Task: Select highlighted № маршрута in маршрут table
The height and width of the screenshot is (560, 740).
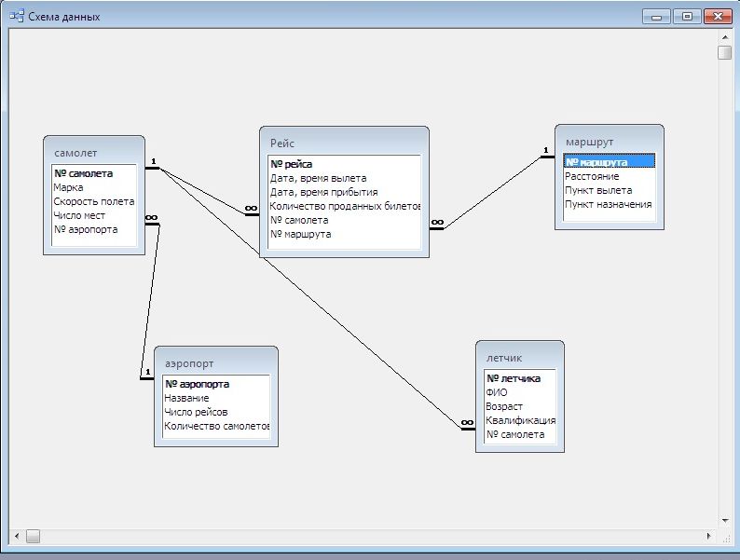Action: click(x=610, y=162)
